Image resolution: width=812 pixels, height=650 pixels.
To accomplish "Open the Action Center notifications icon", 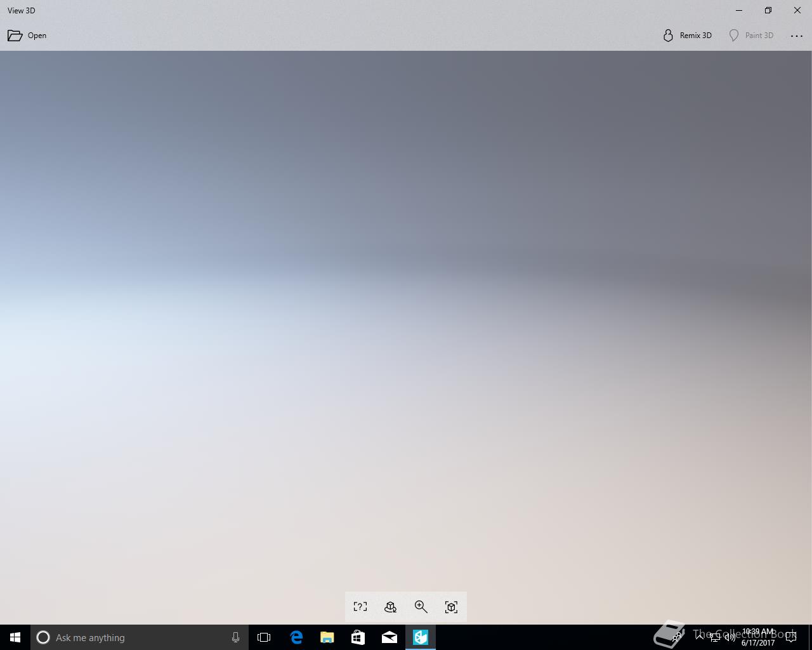I will point(791,637).
